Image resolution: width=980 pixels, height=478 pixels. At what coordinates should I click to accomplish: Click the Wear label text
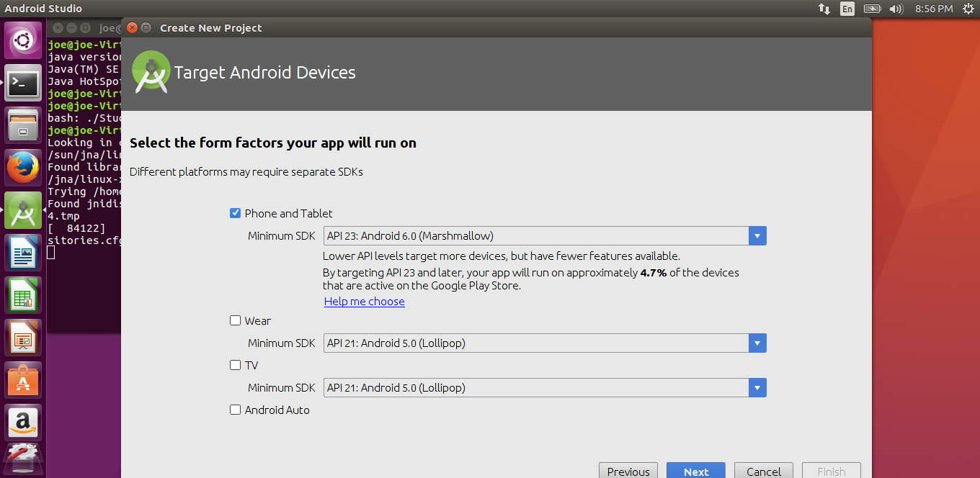258,320
